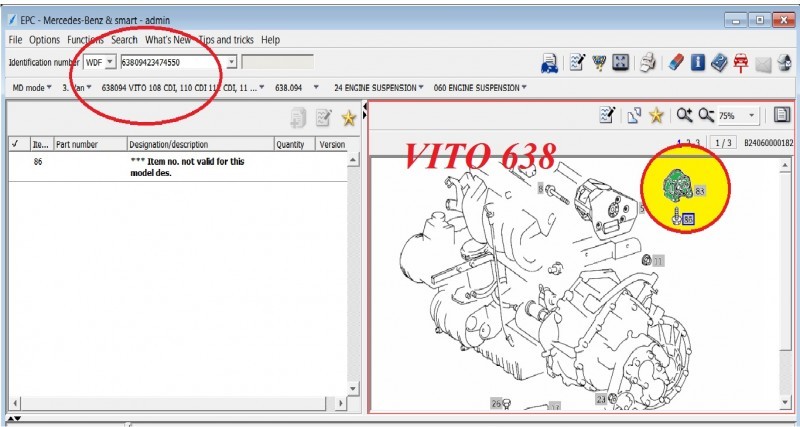This screenshot has height=427, width=800.
Task: Open the help book icon
Action: [x=719, y=63]
